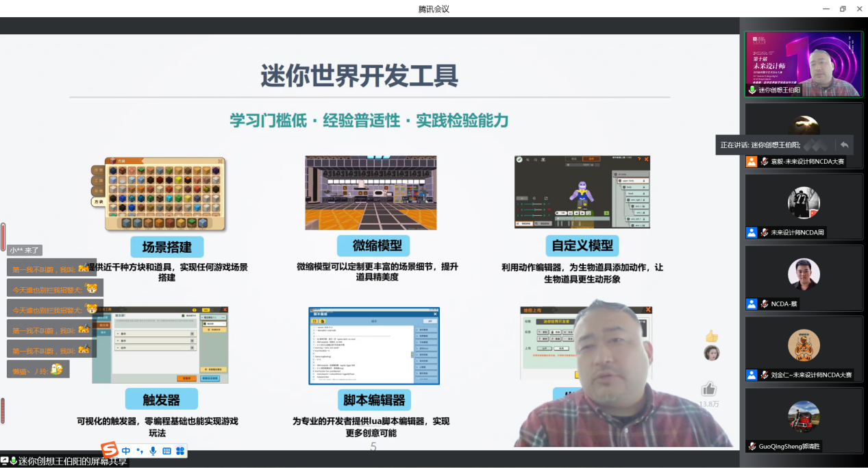Click the Sogou S logo on the input toolbar
Screen dimensions: 868x468
coord(110,450)
